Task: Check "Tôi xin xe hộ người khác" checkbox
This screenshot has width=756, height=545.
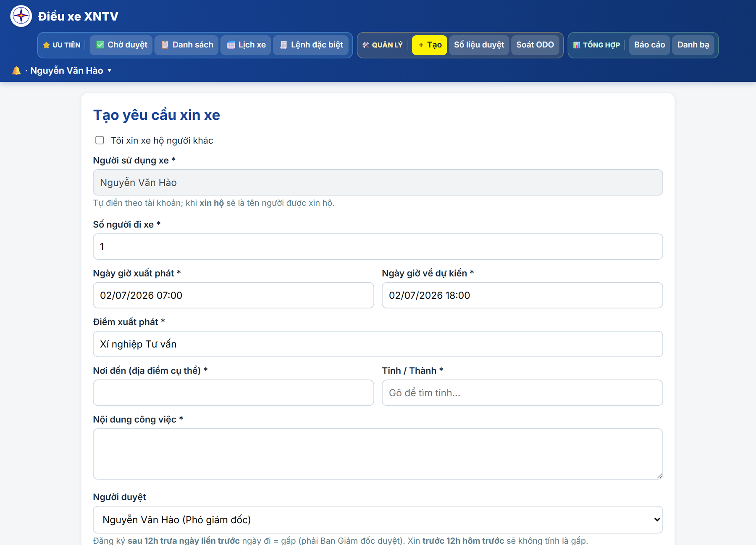Action: (x=100, y=140)
